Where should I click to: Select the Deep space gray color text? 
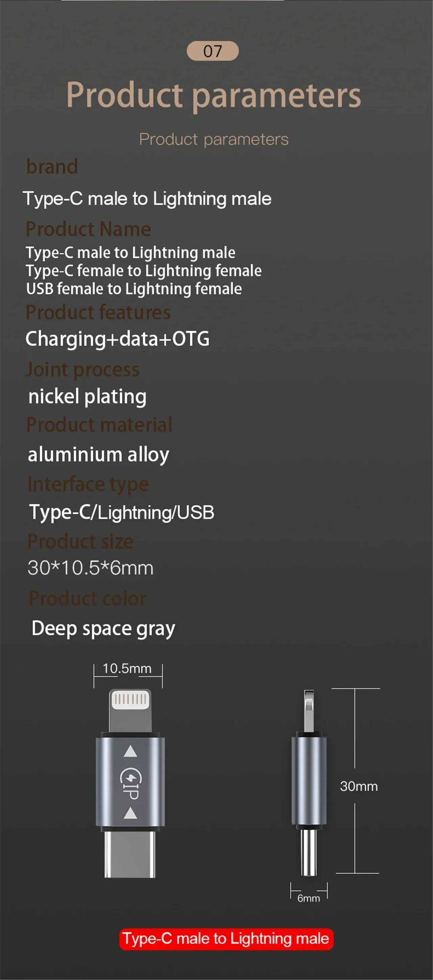pyautogui.click(x=103, y=628)
